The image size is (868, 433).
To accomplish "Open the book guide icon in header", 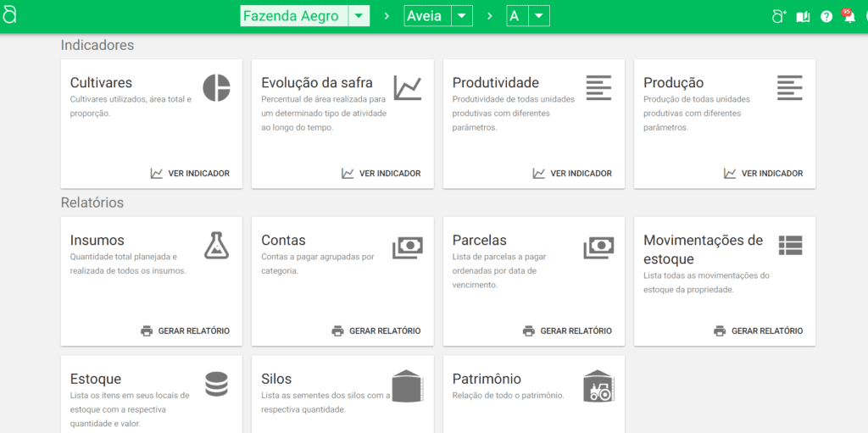I will tap(803, 16).
